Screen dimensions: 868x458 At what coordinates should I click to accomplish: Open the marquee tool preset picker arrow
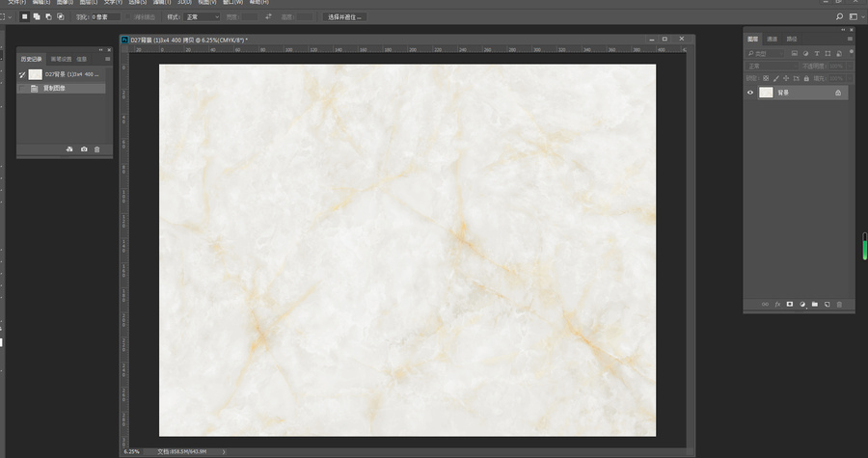coord(10,17)
